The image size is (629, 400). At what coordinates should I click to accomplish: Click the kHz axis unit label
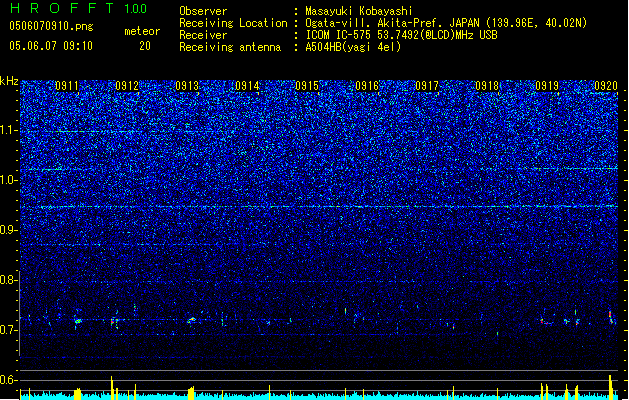tap(9, 81)
